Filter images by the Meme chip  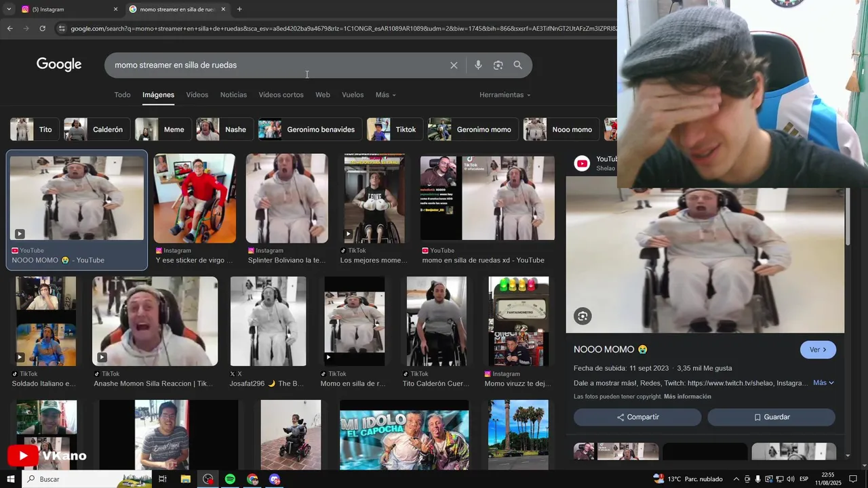[162, 129]
